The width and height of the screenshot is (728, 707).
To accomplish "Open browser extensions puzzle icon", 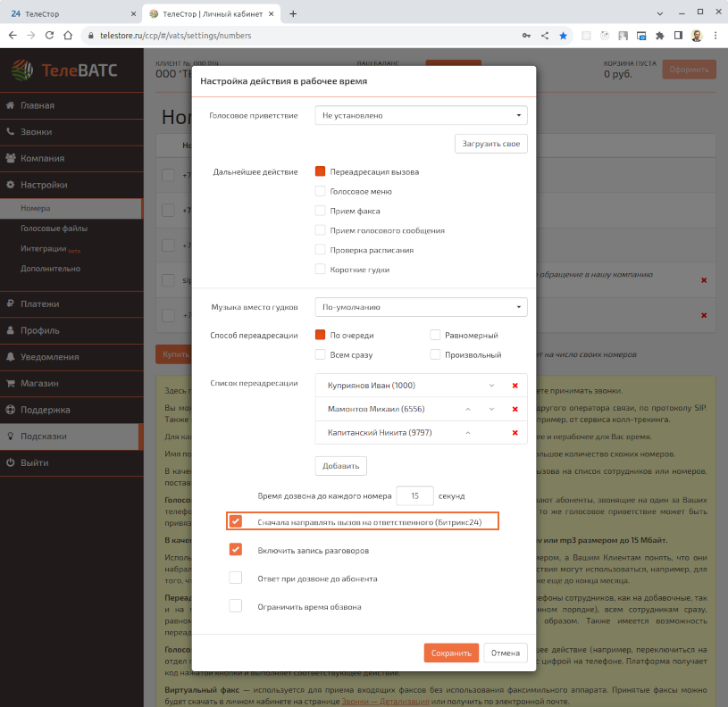I will click(660, 36).
